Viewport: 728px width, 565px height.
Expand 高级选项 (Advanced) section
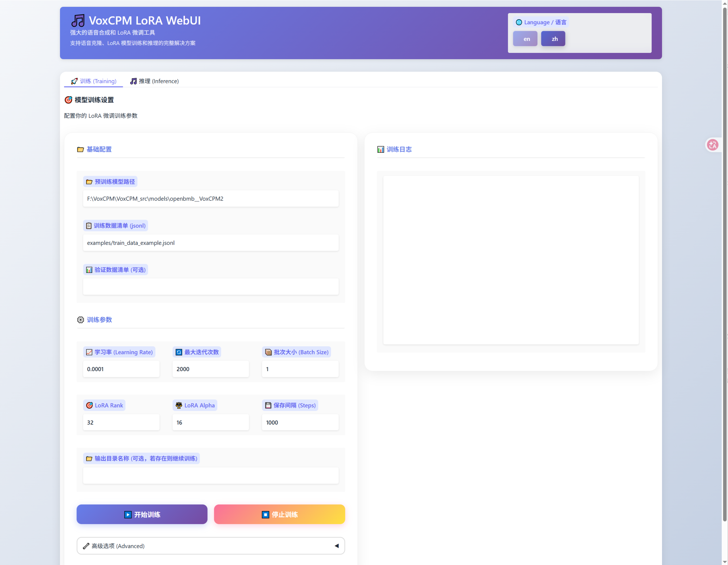point(211,546)
